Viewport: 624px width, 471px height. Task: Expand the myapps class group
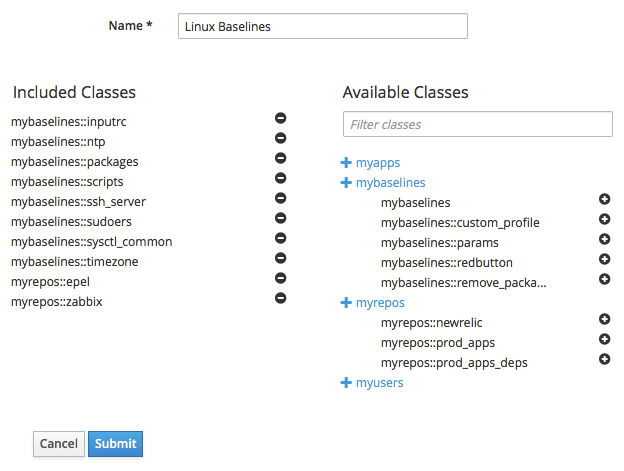click(x=347, y=162)
